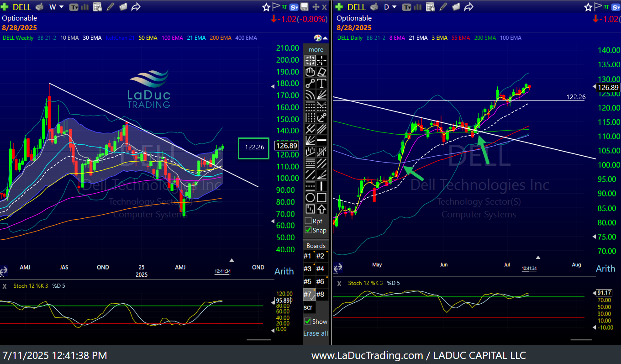The image size is (621, 364).
Task: Click the DELL symbol on daily chart
Action: [x=357, y=7]
